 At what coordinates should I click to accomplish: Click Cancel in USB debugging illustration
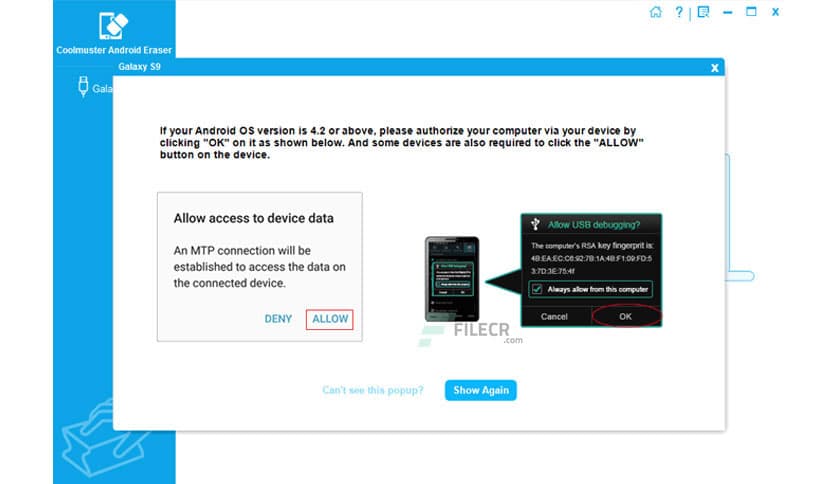pos(554,317)
